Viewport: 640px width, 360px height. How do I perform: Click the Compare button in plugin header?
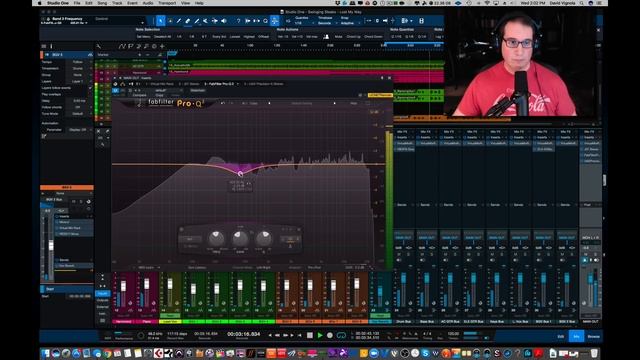139,95
